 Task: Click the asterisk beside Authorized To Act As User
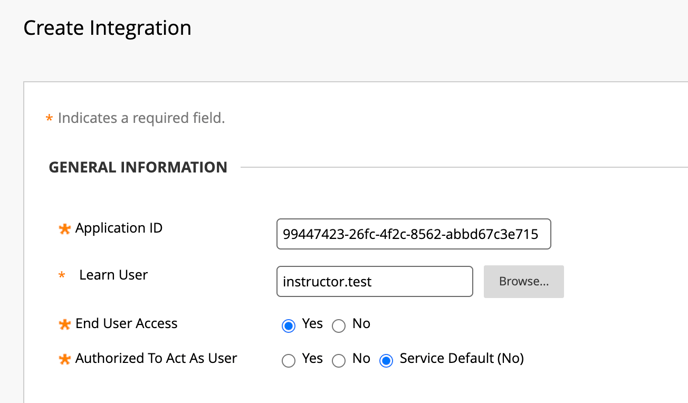[x=64, y=359]
